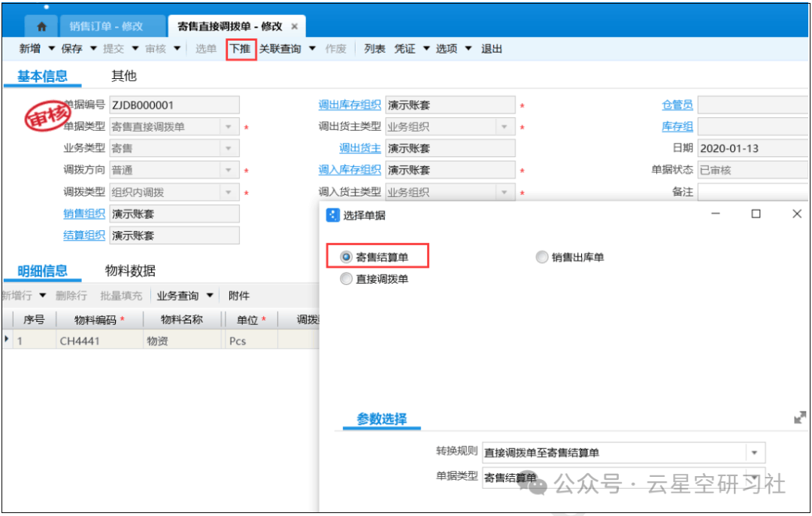The height and width of the screenshot is (516, 812).
Task: Expand the 关联查询 dropdown arrow
Action: tap(313, 49)
